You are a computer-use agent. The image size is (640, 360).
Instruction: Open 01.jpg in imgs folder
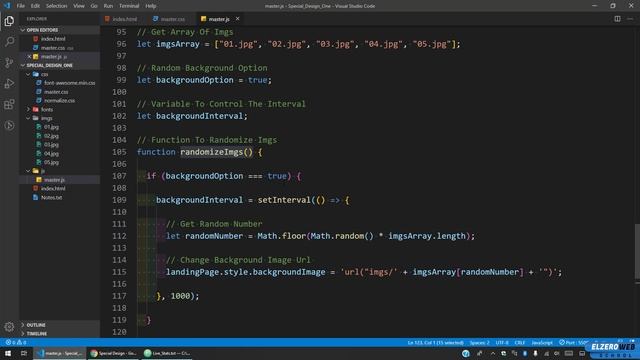click(x=51, y=127)
